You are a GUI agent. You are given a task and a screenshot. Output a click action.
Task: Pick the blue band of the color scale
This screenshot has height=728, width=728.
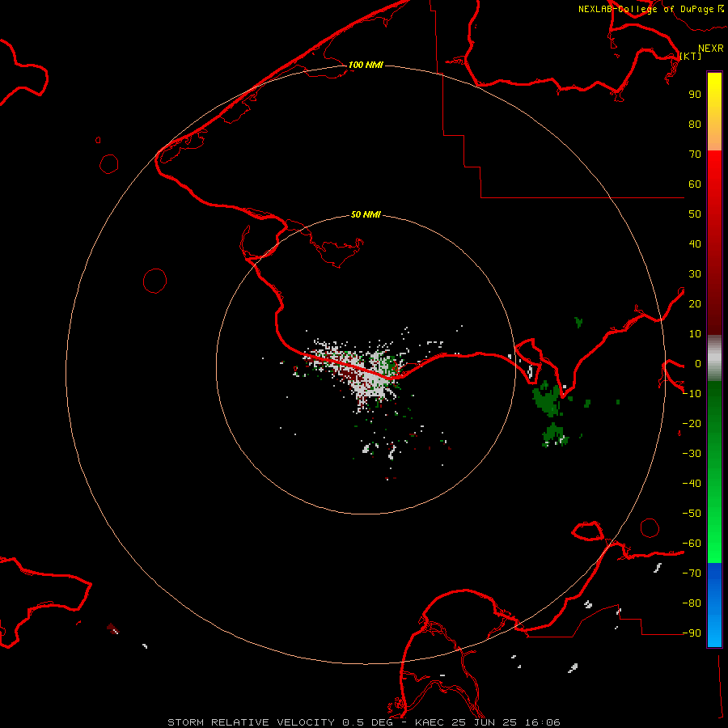coord(714,604)
